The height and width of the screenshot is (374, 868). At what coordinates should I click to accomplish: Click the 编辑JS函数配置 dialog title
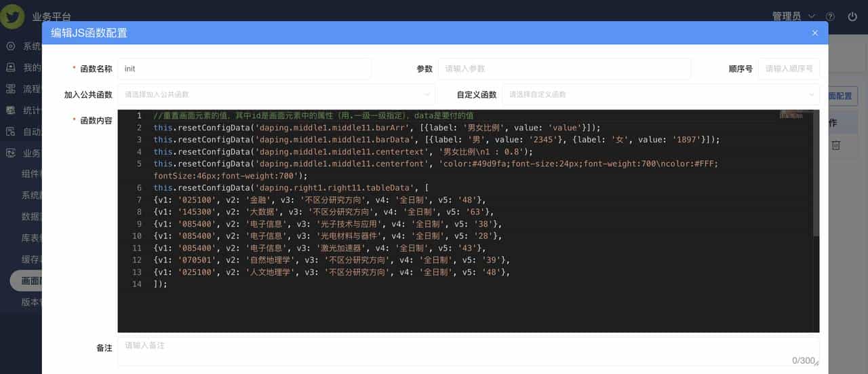tap(89, 33)
